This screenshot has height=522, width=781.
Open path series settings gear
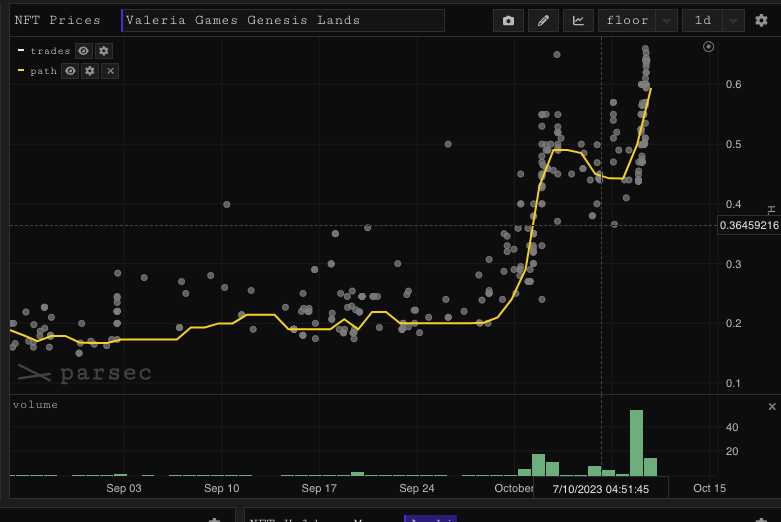90,71
